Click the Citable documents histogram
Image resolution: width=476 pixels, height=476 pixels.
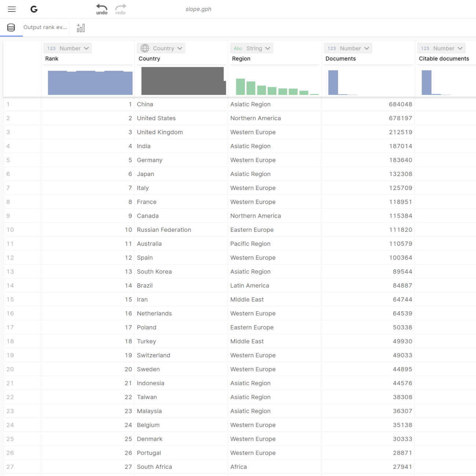436,83
